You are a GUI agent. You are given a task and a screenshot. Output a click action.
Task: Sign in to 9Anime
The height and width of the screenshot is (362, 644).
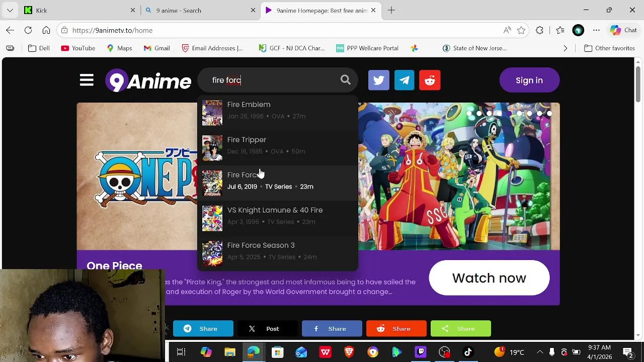(x=529, y=80)
